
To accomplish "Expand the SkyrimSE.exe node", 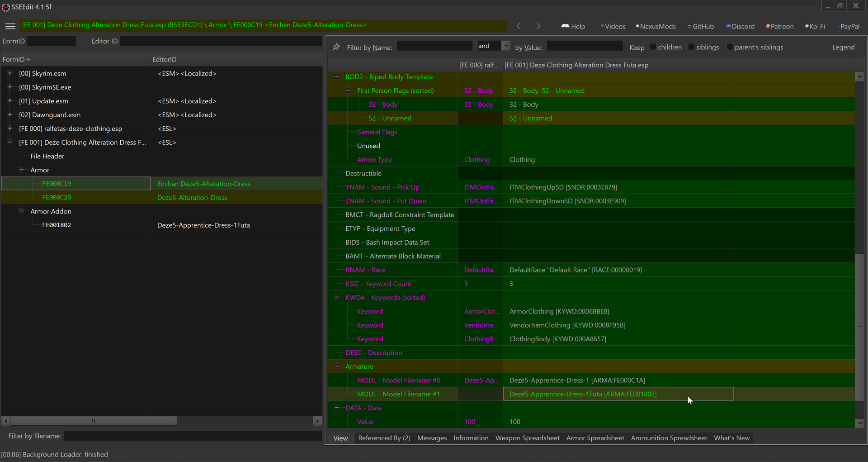I will [9, 87].
